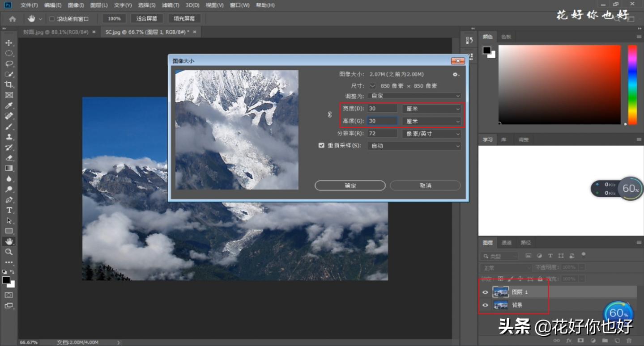This screenshot has height=346, width=644.
Task: Select the Horizontal Type tool
Action: tap(9, 210)
